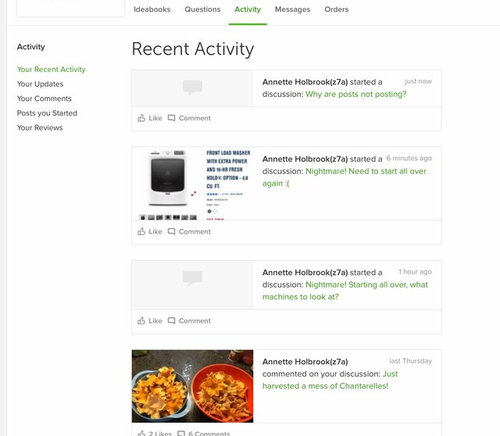The width and height of the screenshot is (500, 436).
Task: Like the washer discussion via thumbs-up icon
Action: (x=141, y=231)
